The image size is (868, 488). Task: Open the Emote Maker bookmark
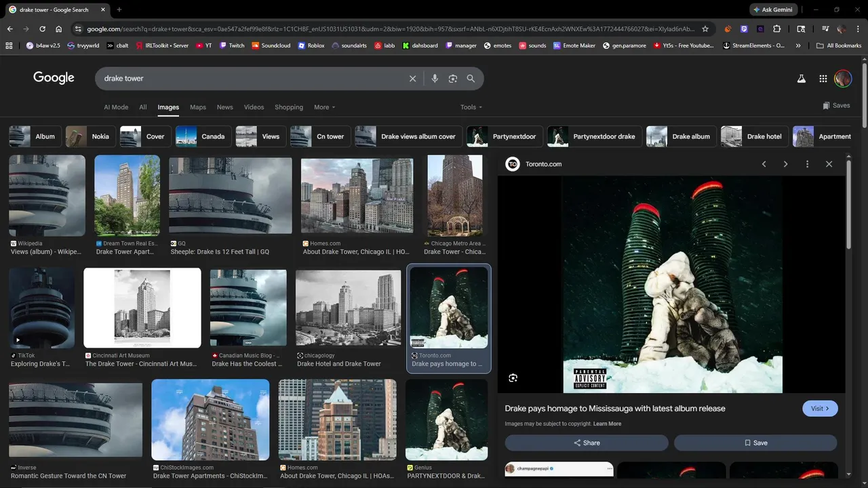tap(574, 45)
